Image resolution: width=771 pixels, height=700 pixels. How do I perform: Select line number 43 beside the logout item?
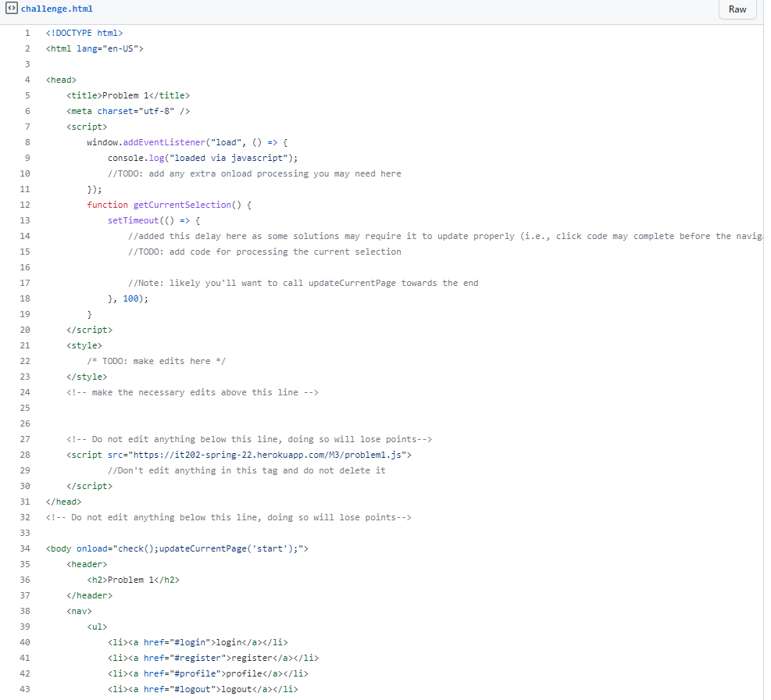click(24, 689)
